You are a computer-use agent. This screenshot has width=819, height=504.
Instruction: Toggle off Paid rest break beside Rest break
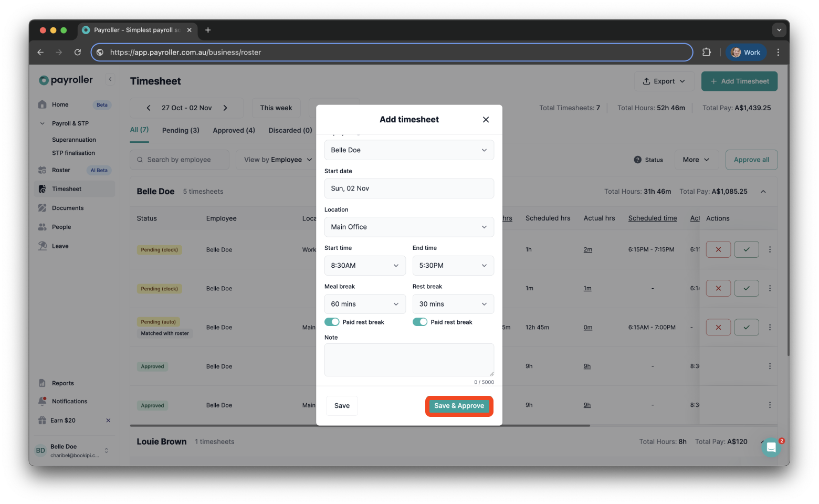(420, 321)
